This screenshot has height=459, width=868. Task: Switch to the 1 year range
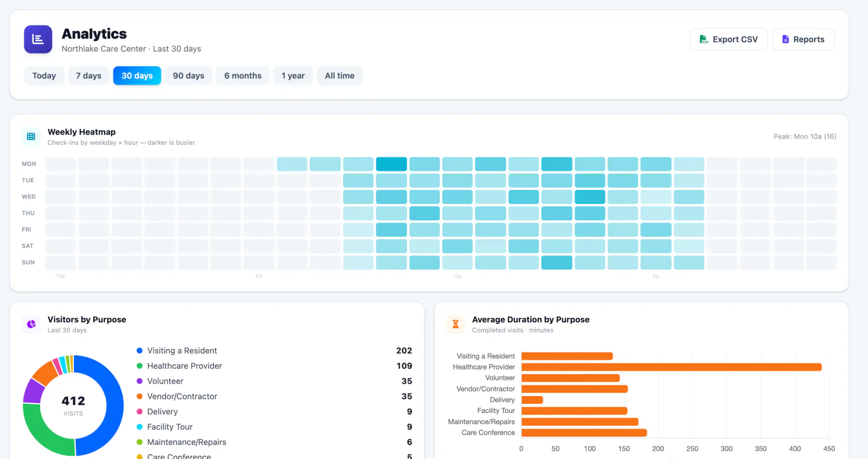[293, 76]
